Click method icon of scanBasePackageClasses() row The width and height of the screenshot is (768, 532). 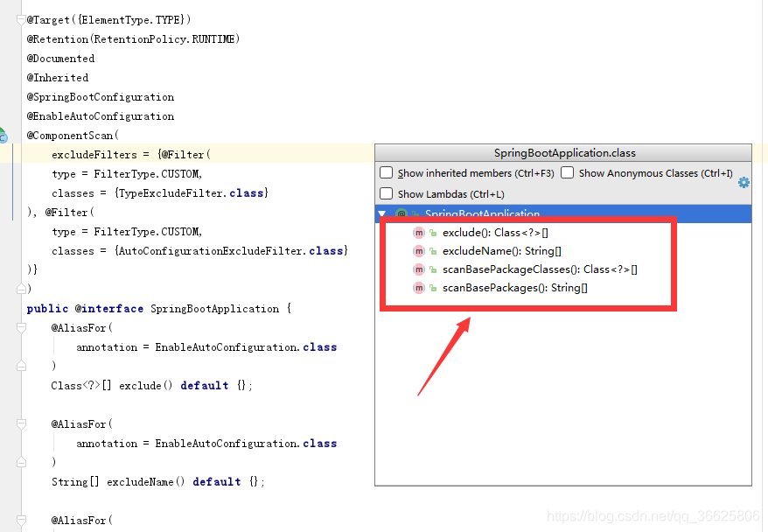419,269
